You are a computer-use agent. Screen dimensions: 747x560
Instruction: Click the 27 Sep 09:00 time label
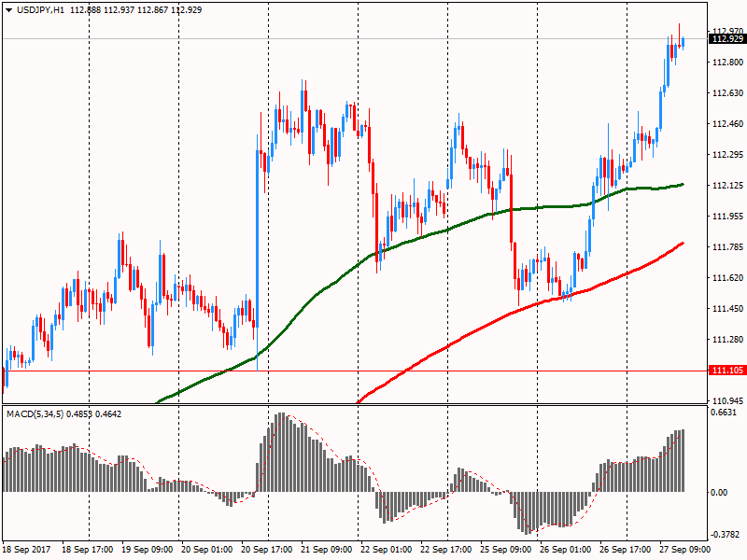[x=684, y=550]
